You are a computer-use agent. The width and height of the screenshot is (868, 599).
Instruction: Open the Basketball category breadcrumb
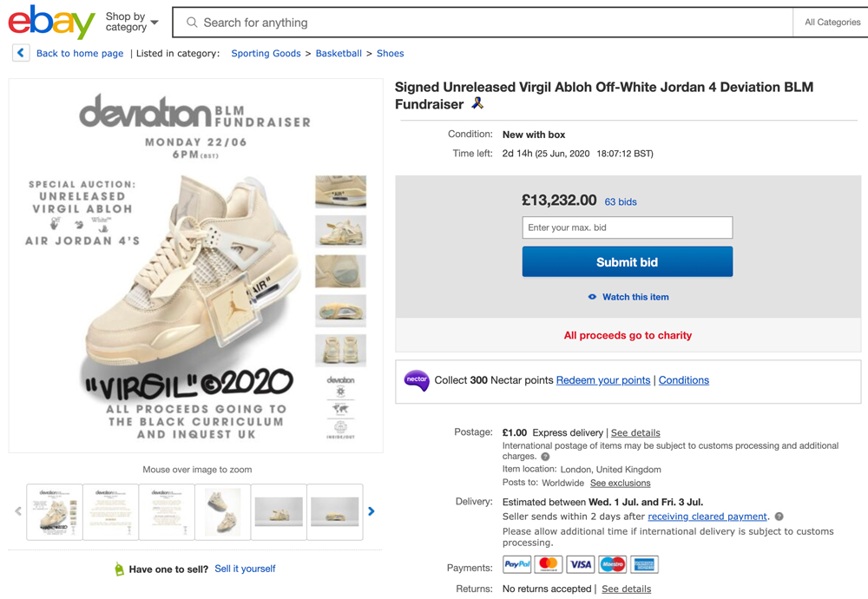339,53
